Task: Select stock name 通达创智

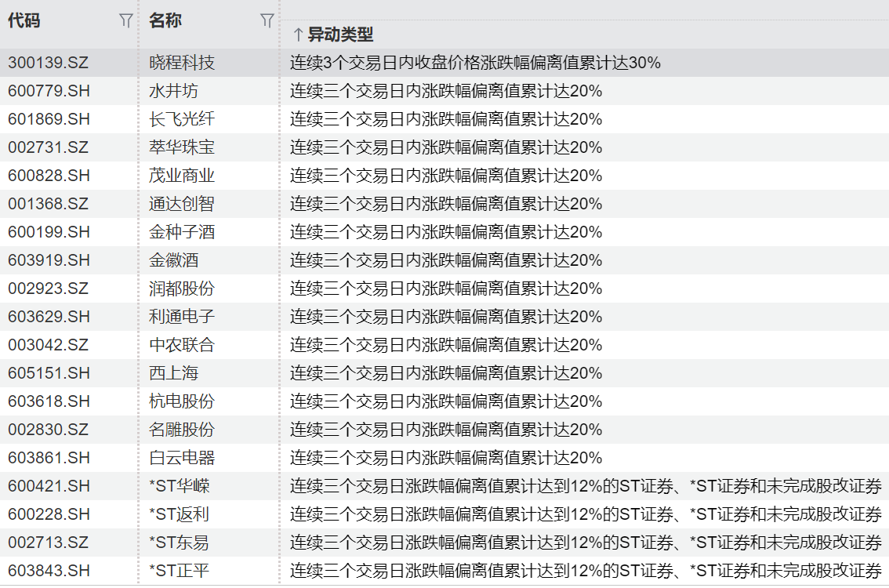Action: [x=182, y=204]
